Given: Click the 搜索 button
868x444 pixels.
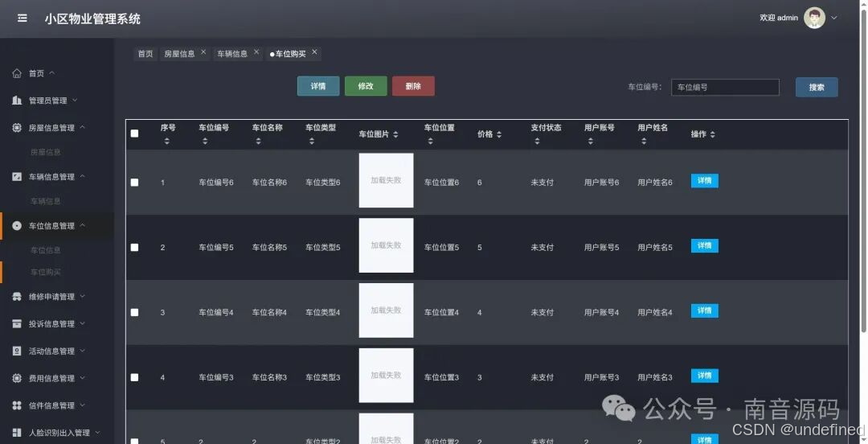Looking at the screenshot, I should [x=817, y=87].
